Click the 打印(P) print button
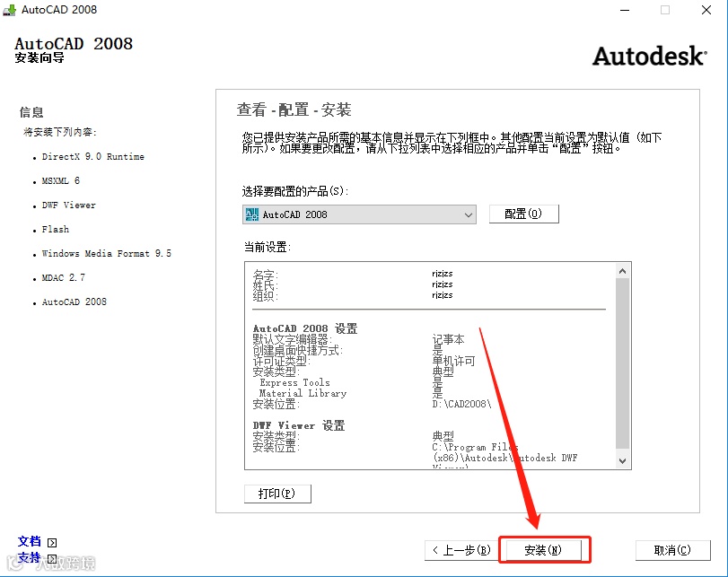728x577 pixels. point(277,494)
